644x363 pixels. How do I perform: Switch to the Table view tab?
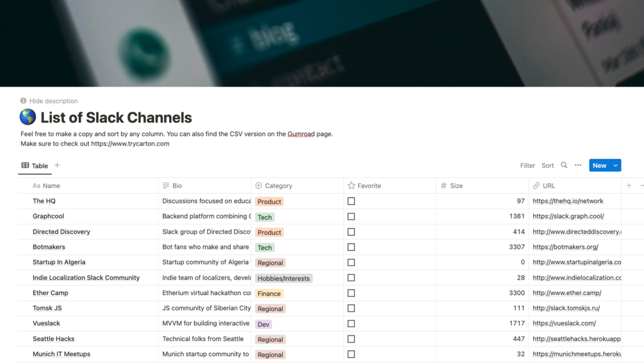pos(35,165)
